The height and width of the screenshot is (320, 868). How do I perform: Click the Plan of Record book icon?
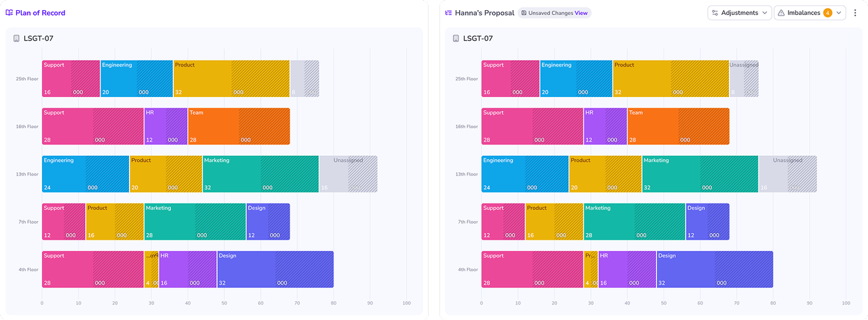(9, 13)
